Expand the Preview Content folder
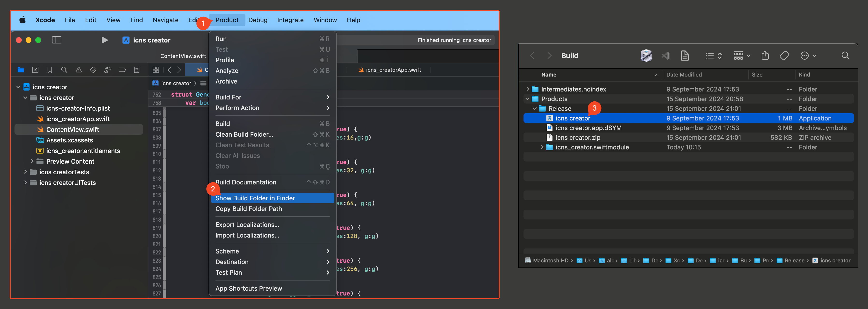Image resolution: width=868 pixels, height=309 pixels. coord(32,161)
